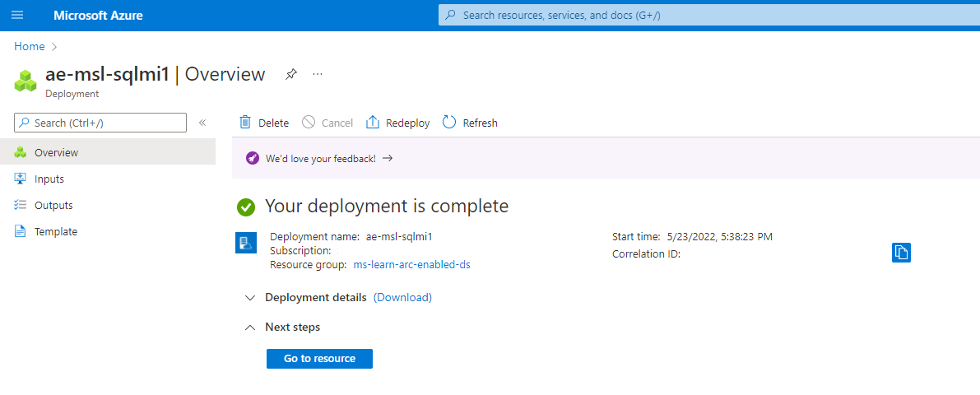Expand the Deployment details section
Viewport: 980px width, 395px height.
tap(250, 298)
